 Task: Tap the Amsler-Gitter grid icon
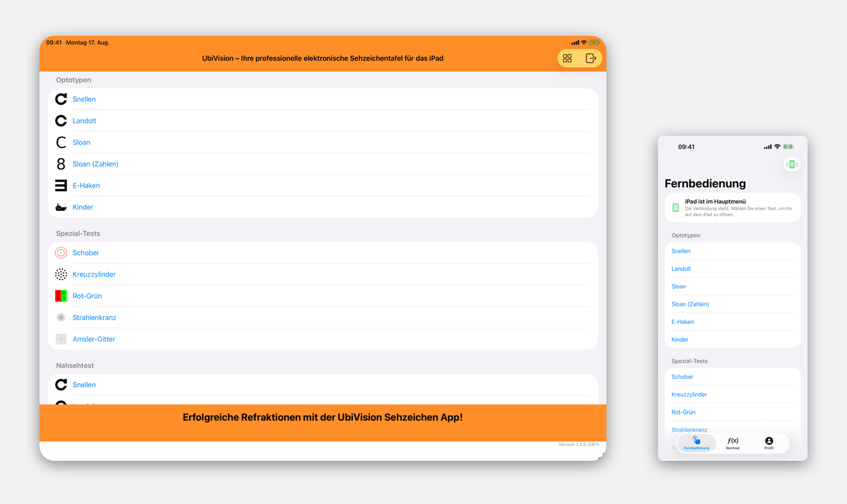(x=61, y=340)
